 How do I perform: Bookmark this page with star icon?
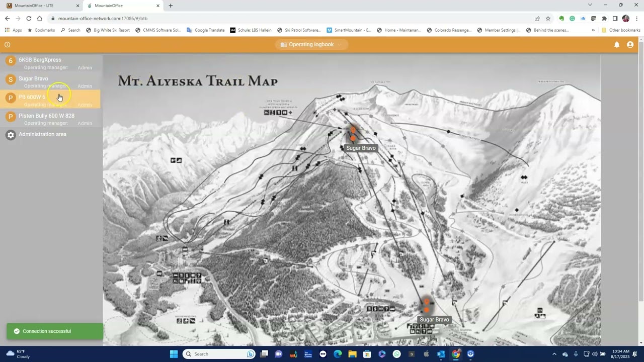point(548,19)
